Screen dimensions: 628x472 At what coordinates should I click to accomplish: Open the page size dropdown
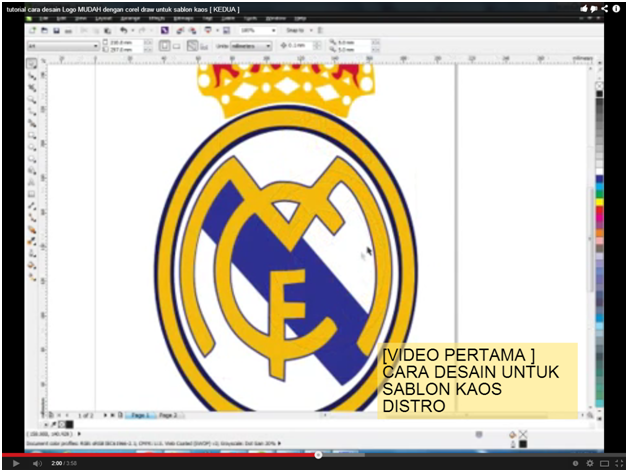coord(95,46)
